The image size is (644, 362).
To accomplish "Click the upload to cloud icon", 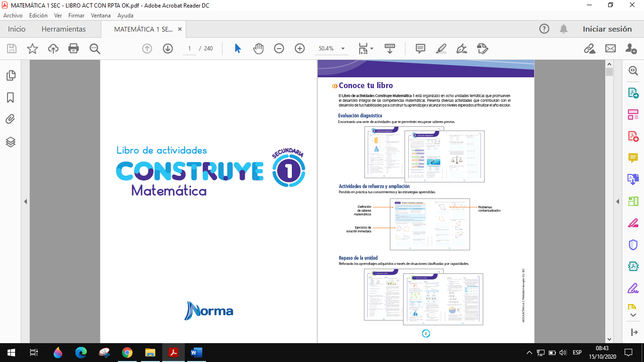I will (x=53, y=49).
